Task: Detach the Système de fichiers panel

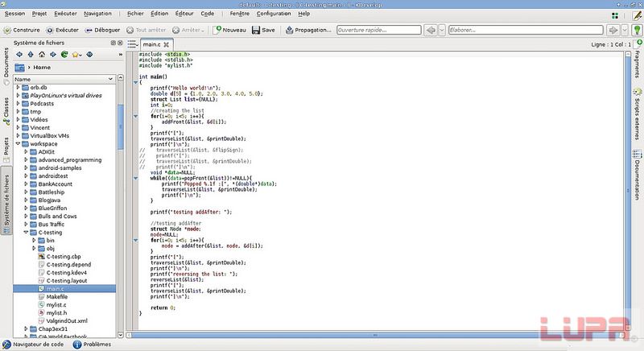Action: 114,43
